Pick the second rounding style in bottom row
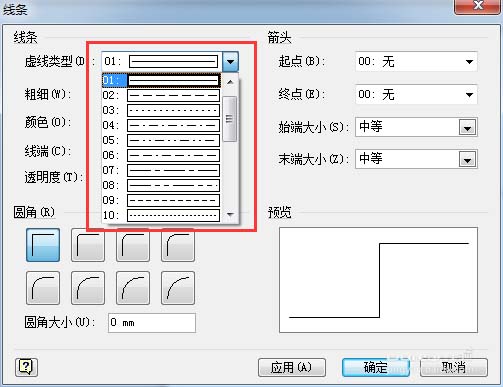Viewport: 503px width, 387px height. point(88,288)
